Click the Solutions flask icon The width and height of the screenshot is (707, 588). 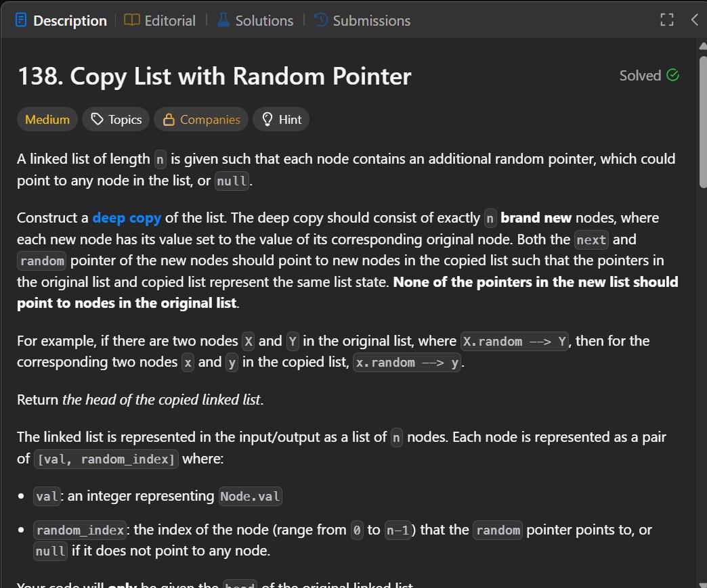click(x=222, y=20)
